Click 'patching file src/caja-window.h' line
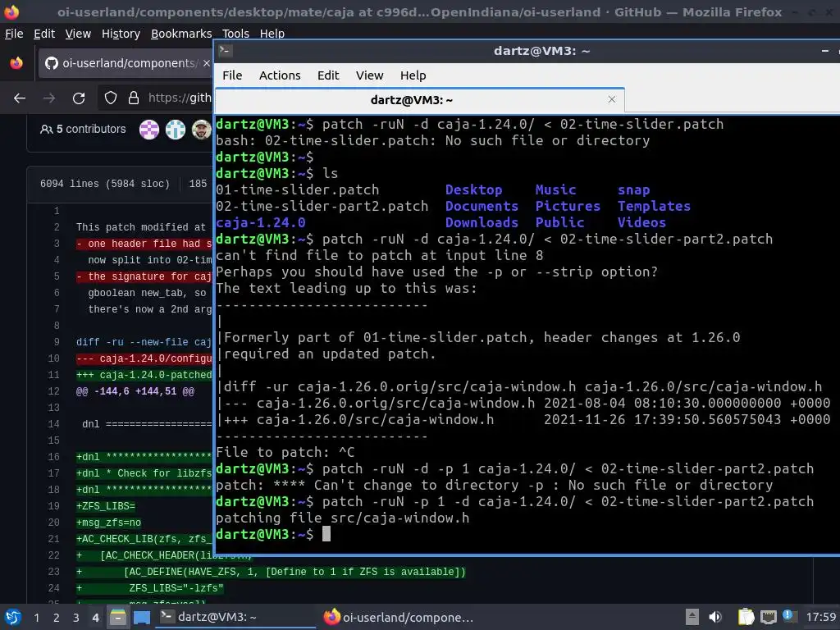The image size is (840, 630). coord(342,518)
